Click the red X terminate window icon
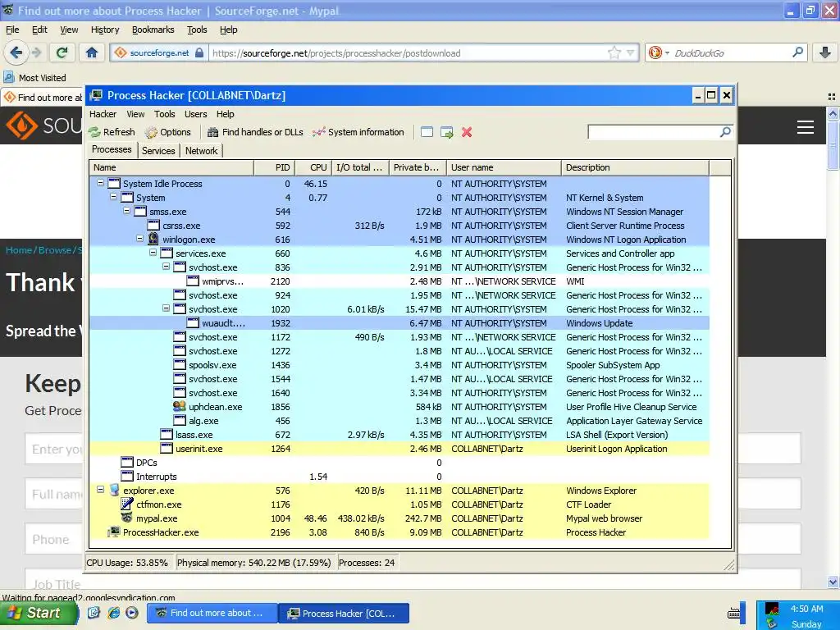Screen dimensions: 840x630 pyautogui.click(x=467, y=132)
